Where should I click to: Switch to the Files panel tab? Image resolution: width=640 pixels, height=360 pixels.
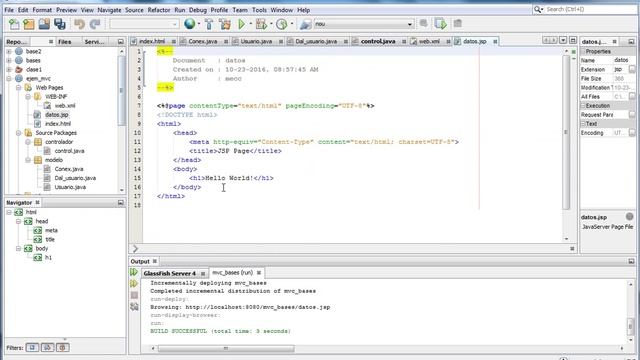[x=64, y=42]
